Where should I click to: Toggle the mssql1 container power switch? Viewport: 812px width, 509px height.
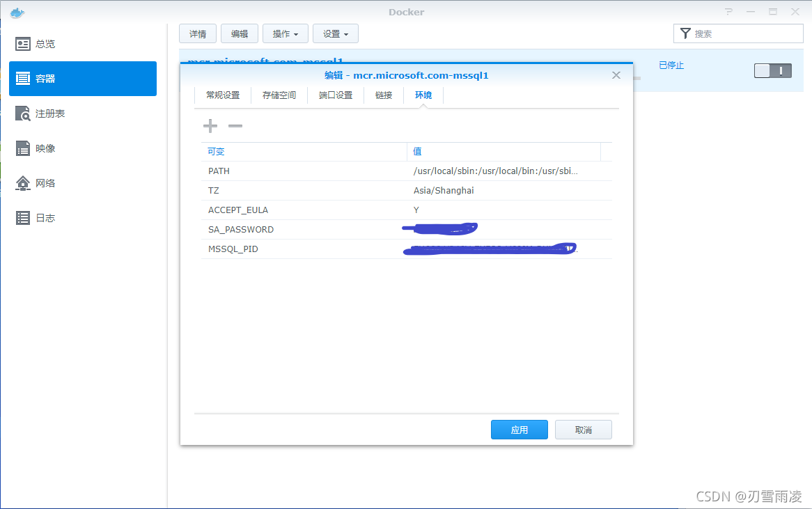[x=772, y=70]
